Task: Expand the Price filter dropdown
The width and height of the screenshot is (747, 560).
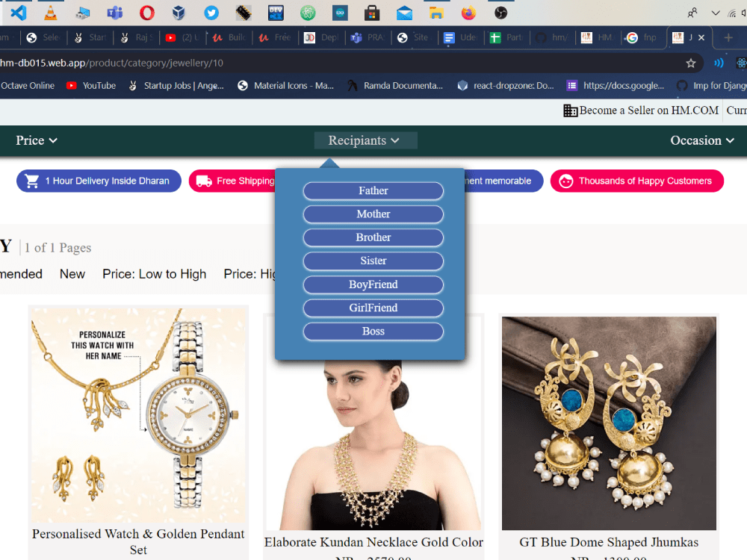Action: (x=37, y=140)
